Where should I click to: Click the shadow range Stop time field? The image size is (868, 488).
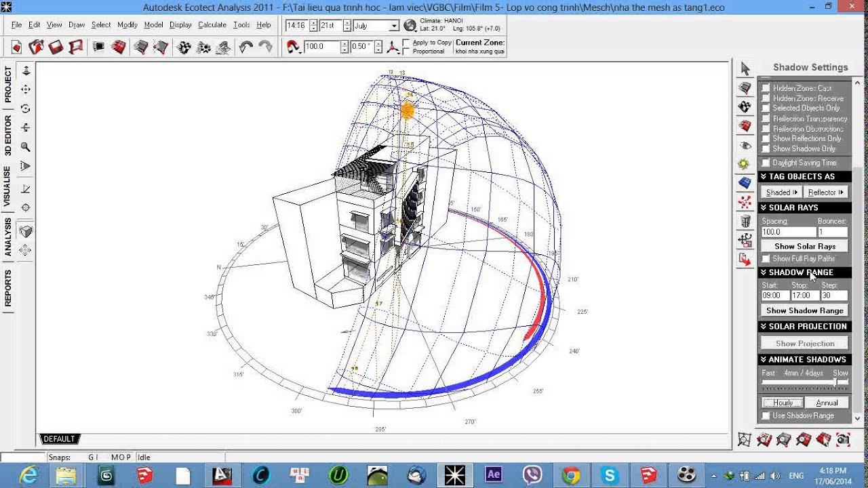(x=804, y=296)
